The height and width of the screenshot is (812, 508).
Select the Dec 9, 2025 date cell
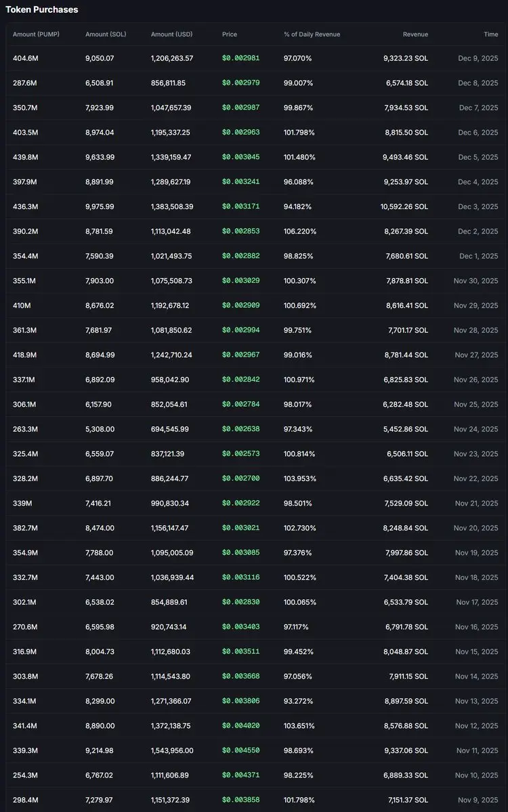[x=478, y=58]
